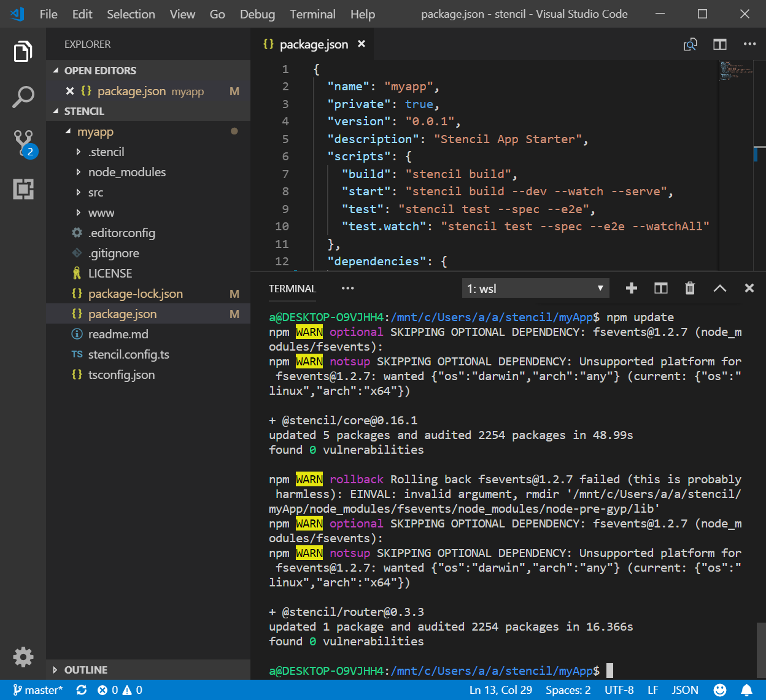Image resolution: width=766 pixels, height=700 pixels.
Task: Open the readme.md file
Action: pyautogui.click(x=148, y=334)
